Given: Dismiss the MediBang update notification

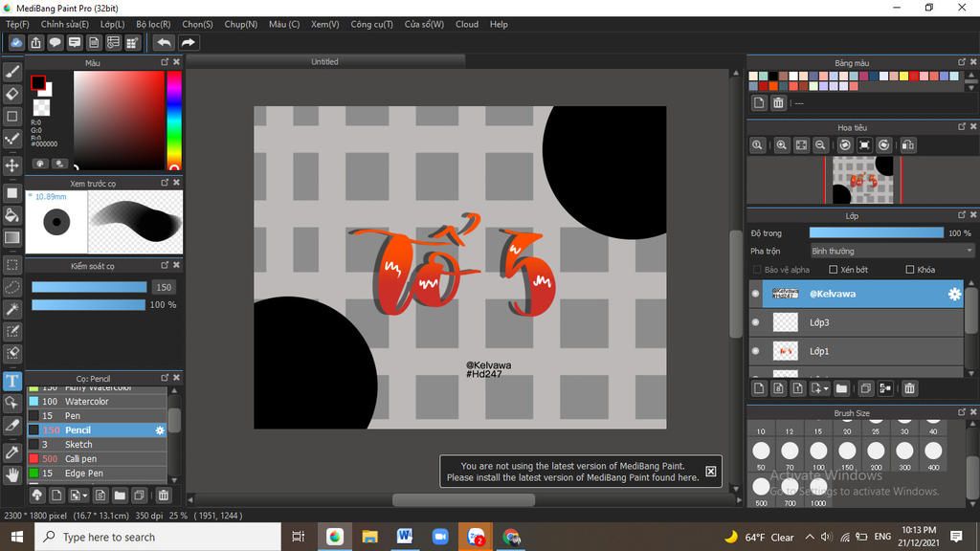Looking at the screenshot, I should [711, 471].
